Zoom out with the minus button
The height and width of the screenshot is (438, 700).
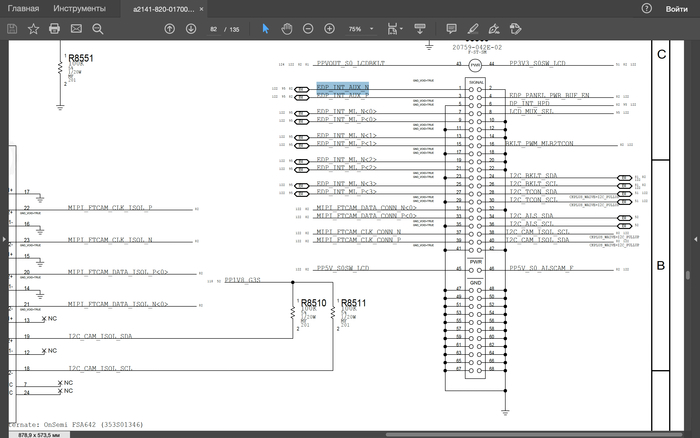pyautogui.click(x=307, y=28)
